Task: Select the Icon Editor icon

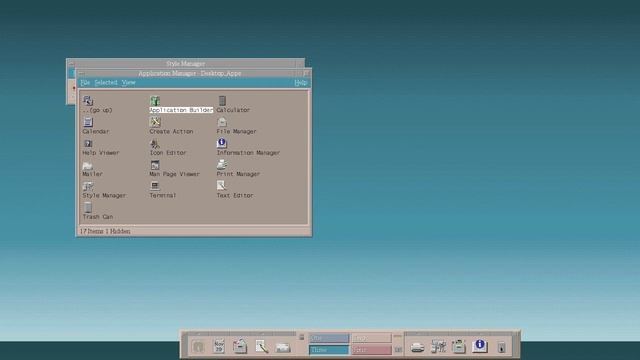Action: pos(155,143)
